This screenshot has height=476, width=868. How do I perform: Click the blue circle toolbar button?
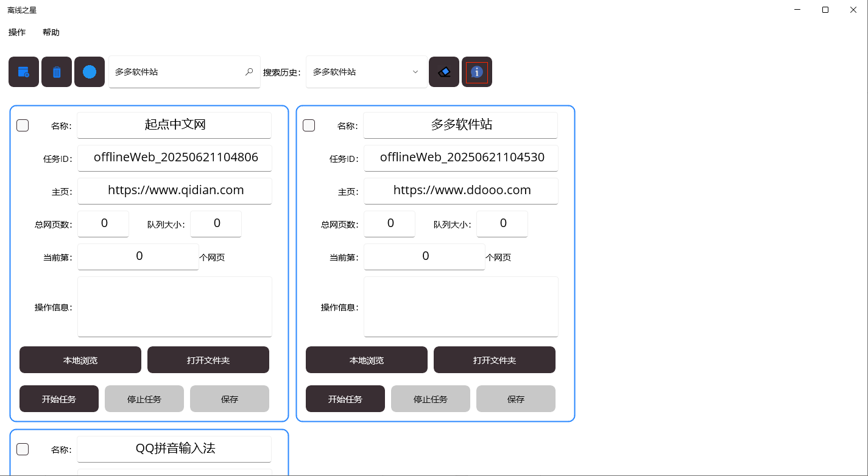(90, 72)
